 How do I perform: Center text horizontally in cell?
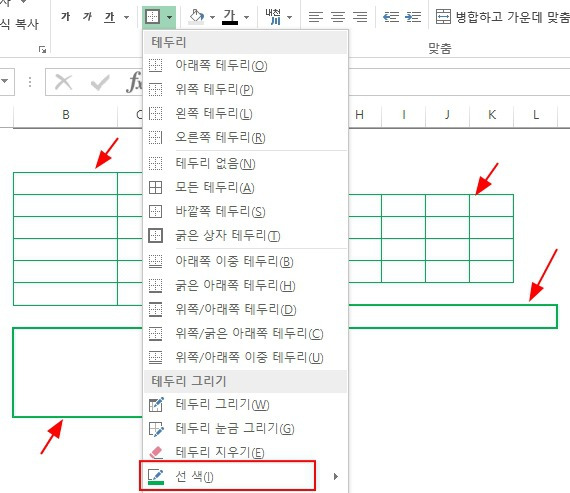pyautogui.click(x=338, y=17)
